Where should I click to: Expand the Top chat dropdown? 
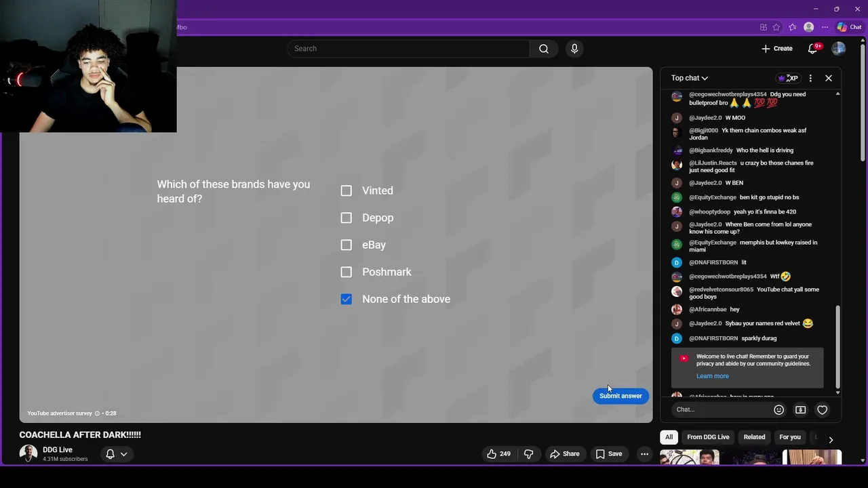click(690, 78)
